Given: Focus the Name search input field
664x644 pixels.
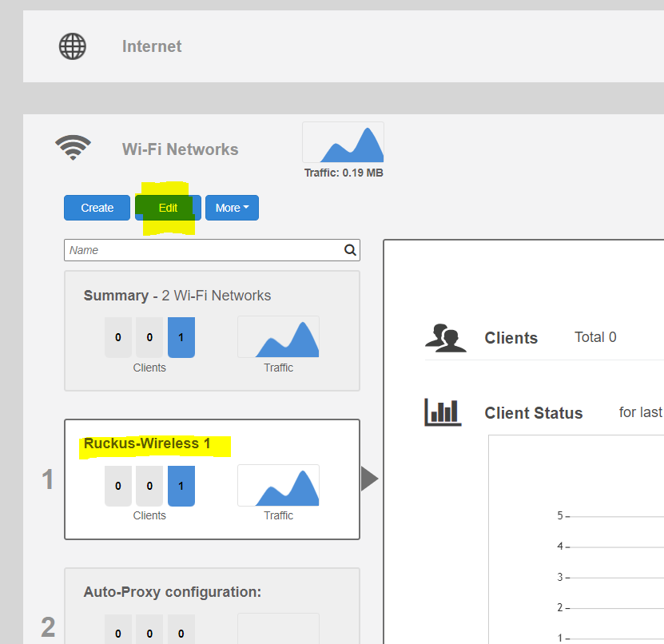Looking at the screenshot, I should tap(204, 250).
